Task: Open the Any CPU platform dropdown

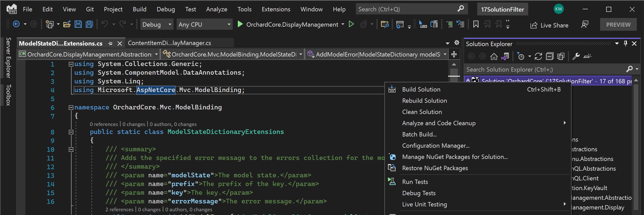Action: [204, 24]
